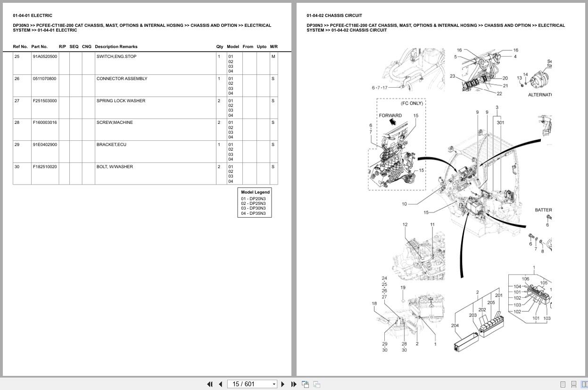This screenshot has width=588, height=390.
Task: Click the 01-04-02 CHASSIS CIRCUIT page title
Action: click(x=334, y=16)
